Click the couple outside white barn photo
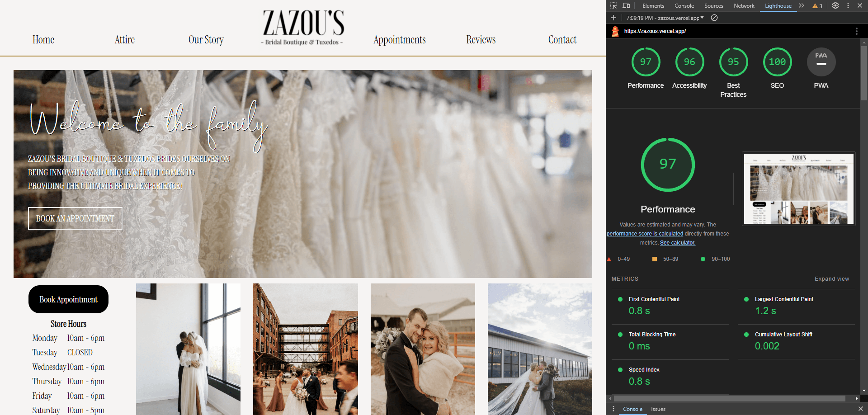 click(540, 349)
